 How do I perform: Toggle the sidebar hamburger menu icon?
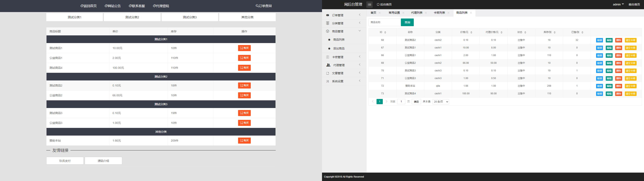pyautogui.click(x=369, y=4)
